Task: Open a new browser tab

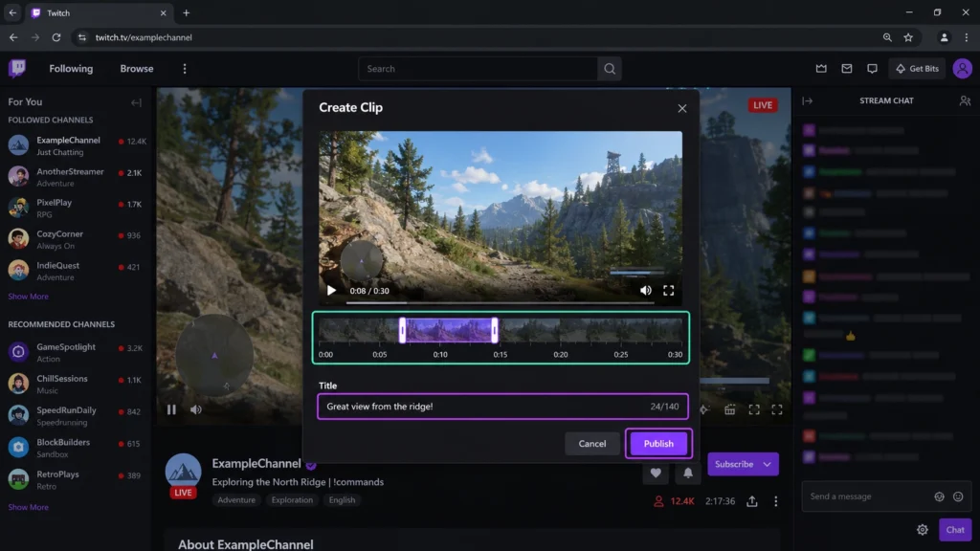Action: click(x=187, y=12)
